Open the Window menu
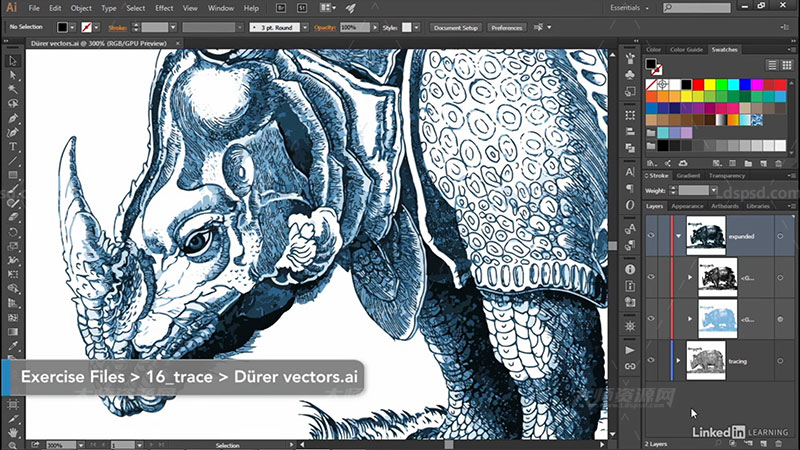Image resolution: width=800 pixels, height=450 pixels. coord(221,8)
